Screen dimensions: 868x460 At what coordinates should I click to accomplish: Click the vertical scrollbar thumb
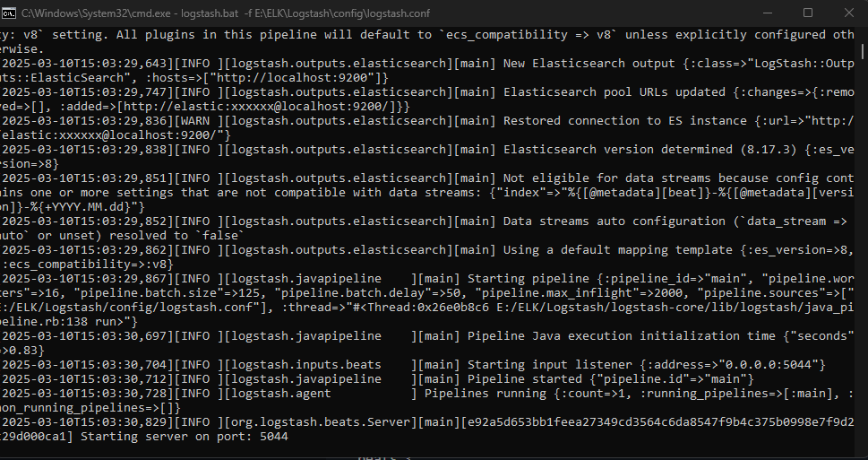coord(863,51)
